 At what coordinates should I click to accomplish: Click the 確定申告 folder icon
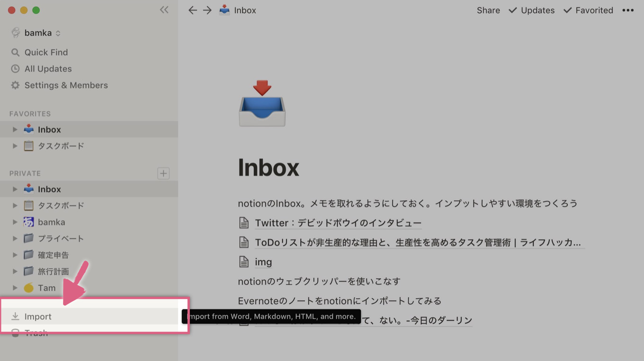(29, 255)
